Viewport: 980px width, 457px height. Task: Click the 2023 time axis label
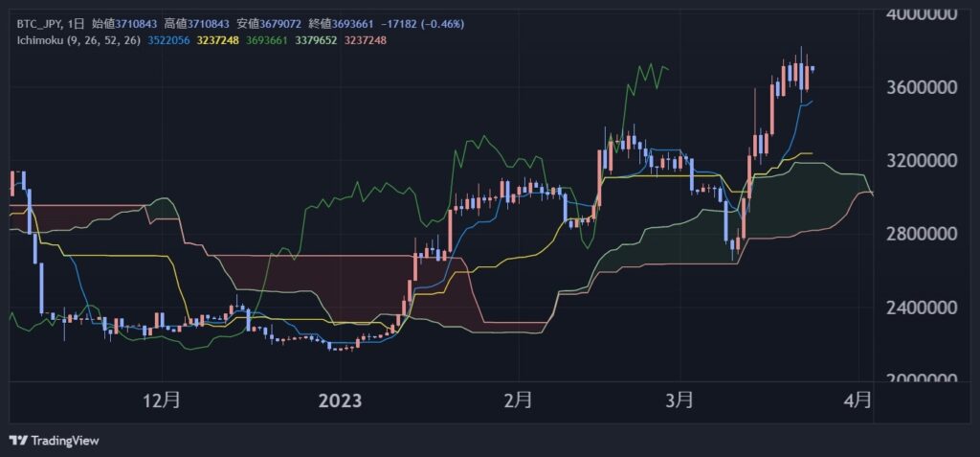pos(340,400)
